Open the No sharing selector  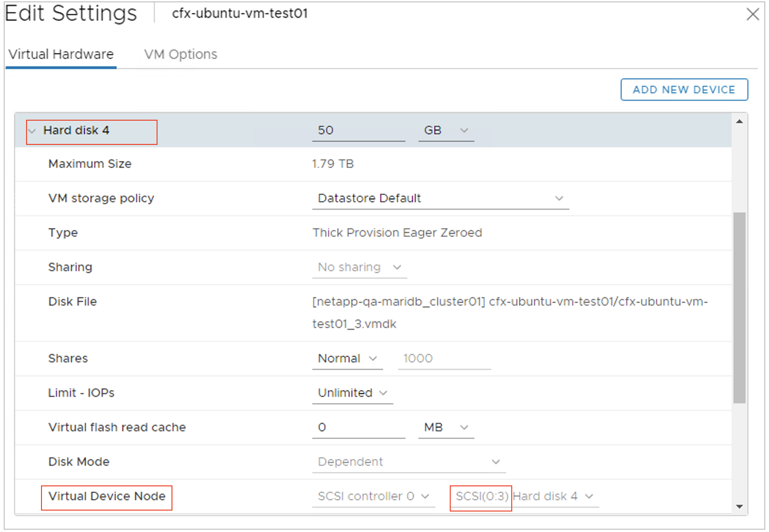coord(359,267)
